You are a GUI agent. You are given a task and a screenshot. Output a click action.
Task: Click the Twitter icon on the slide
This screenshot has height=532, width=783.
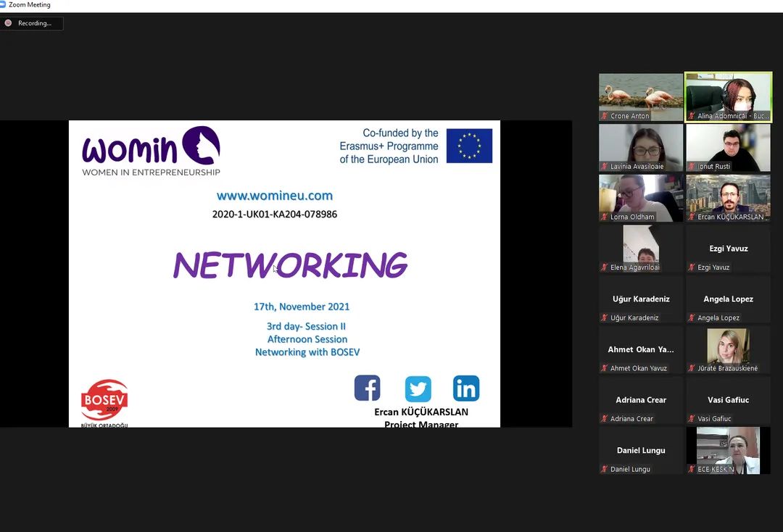tap(418, 388)
